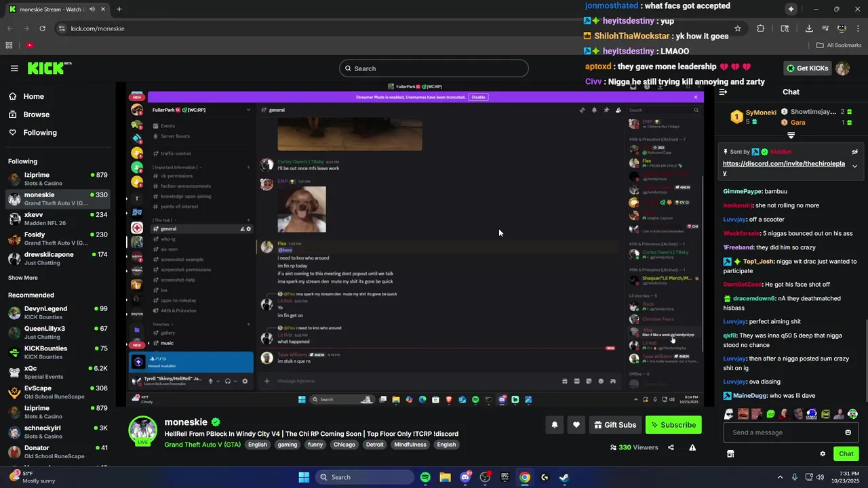Open browser extensions puzzle icon
The width and height of the screenshot is (868, 488).
pyautogui.click(x=760, y=28)
